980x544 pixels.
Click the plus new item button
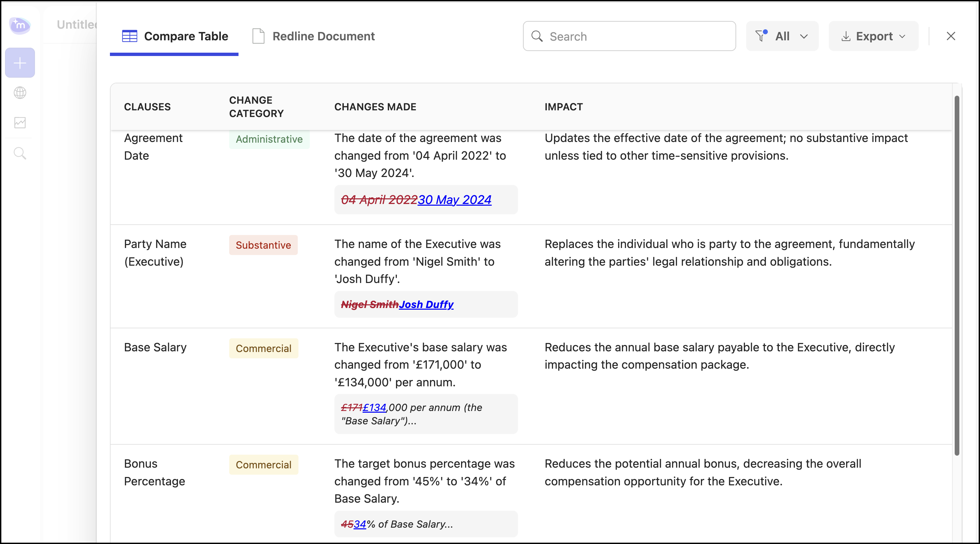tap(20, 63)
